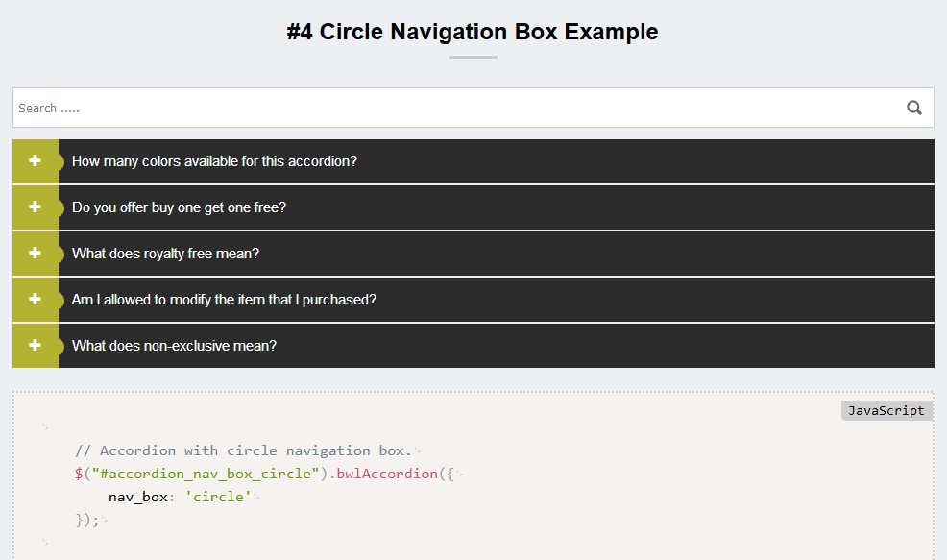Image resolution: width=947 pixels, height=560 pixels.
Task: Click plus icon beside 'Do you offer buy one'
Action: [36, 207]
